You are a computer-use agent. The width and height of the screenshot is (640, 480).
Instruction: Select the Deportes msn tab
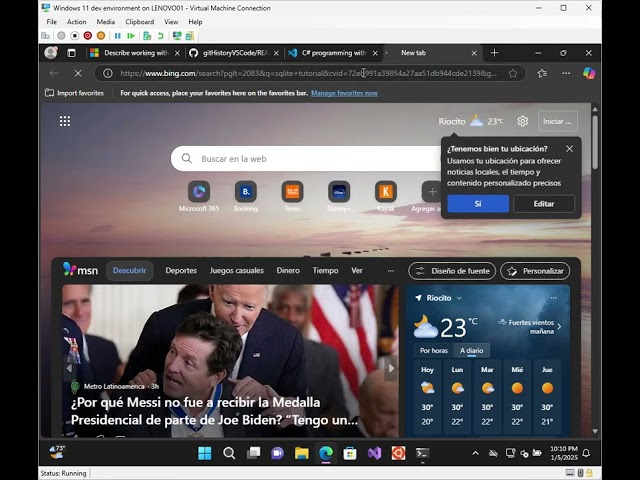(181, 271)
